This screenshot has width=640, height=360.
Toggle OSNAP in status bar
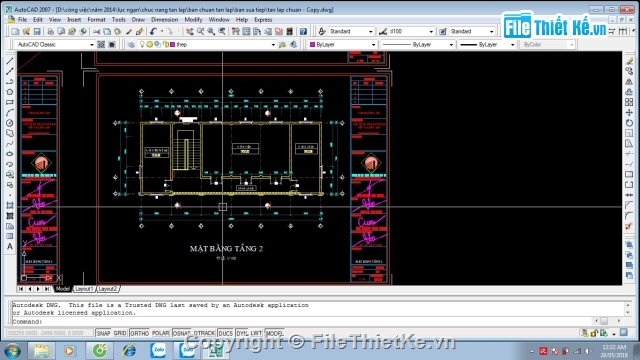coord(182,333)
